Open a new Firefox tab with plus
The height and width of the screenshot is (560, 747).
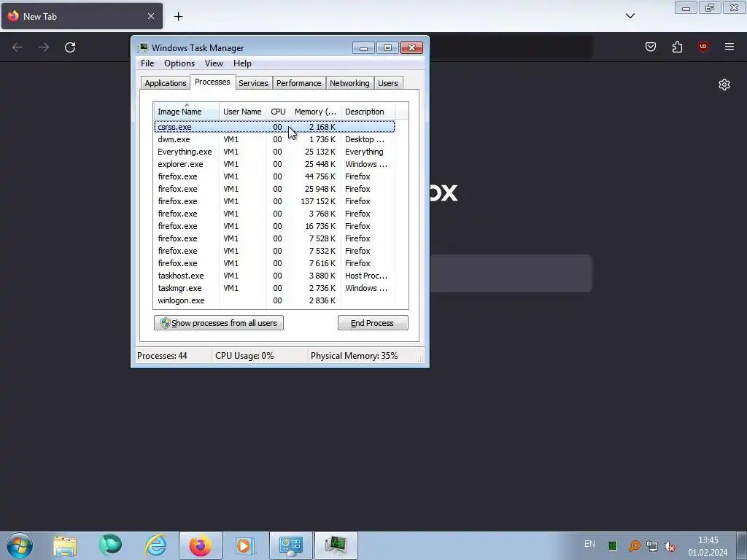pyautogui.click(x=178, y=17)
